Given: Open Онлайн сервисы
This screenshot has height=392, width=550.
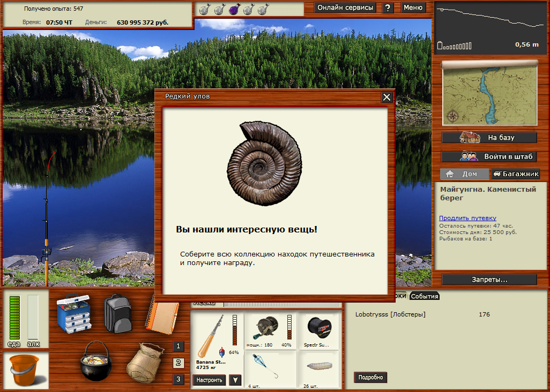Looking at the screenshot, I should 345,7.
